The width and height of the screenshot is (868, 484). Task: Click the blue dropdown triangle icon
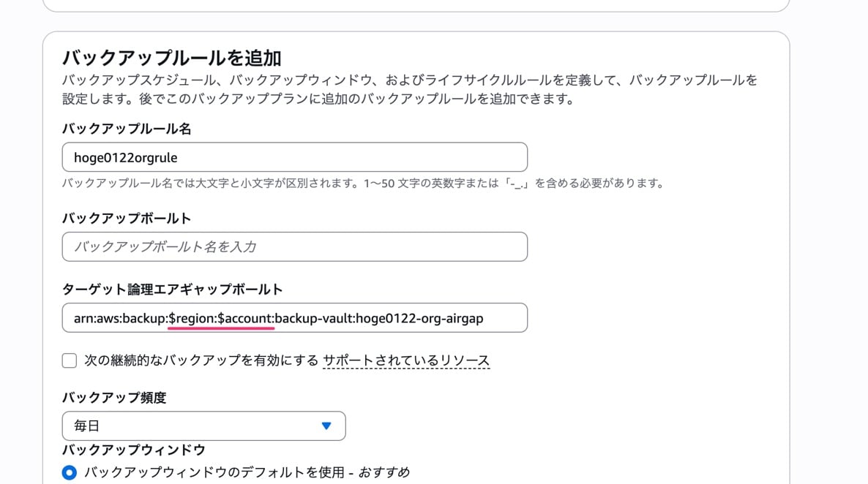click(326, 426)
